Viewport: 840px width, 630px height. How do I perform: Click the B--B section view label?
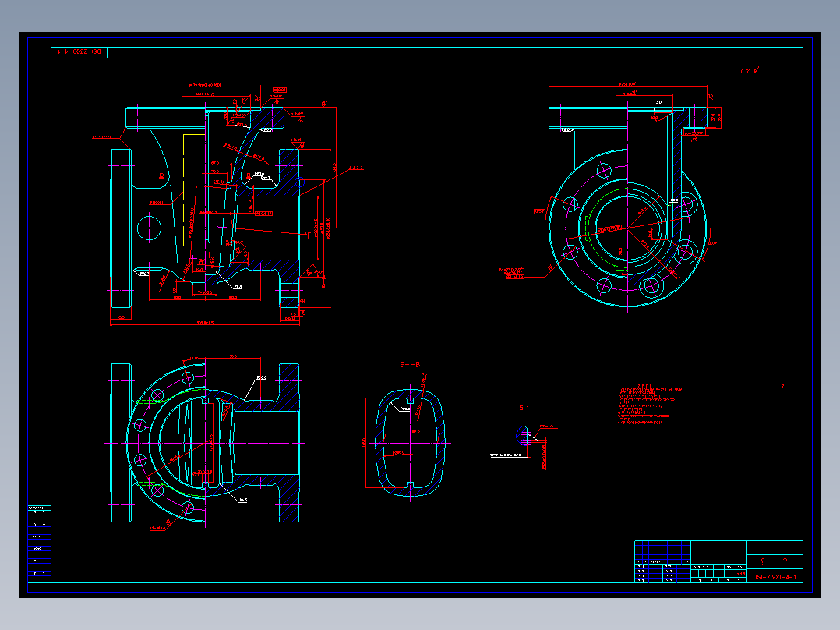411,365
